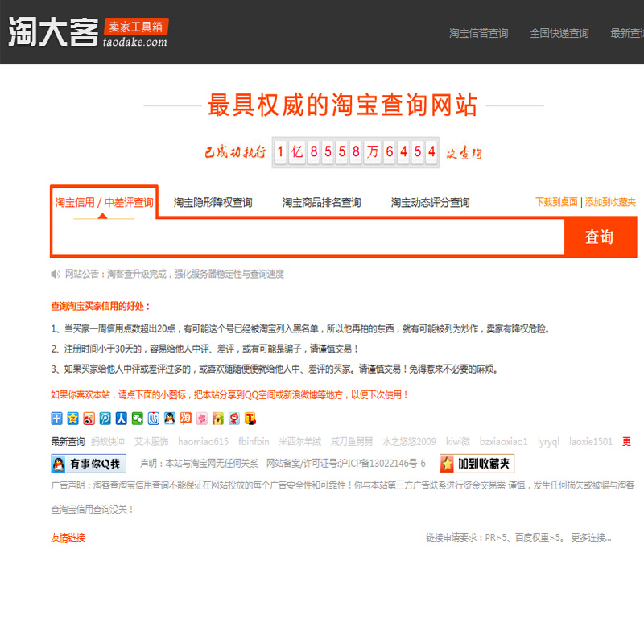
Task: Share to Sina Weibo icon
Action: coord(89,419)
